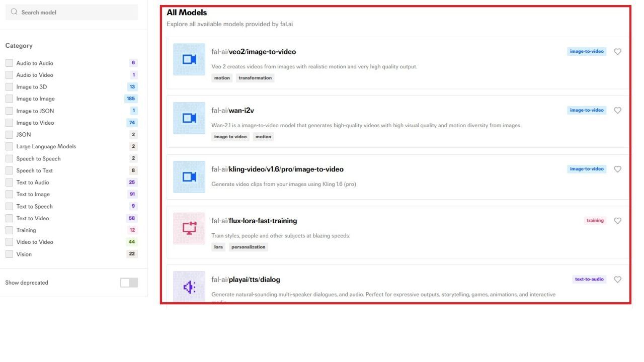The image size is (644, 362).
Task: Favorite the playai tts dialog model
Action: tap(617, 280)
